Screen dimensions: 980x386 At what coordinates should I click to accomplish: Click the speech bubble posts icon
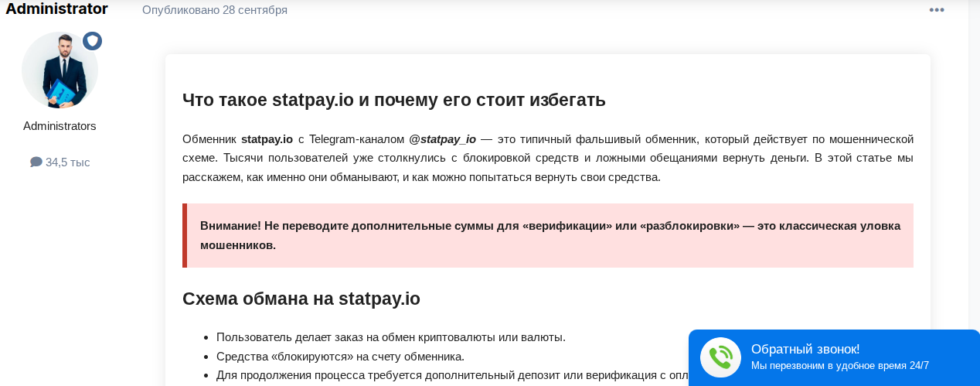(x=36, y=162)
